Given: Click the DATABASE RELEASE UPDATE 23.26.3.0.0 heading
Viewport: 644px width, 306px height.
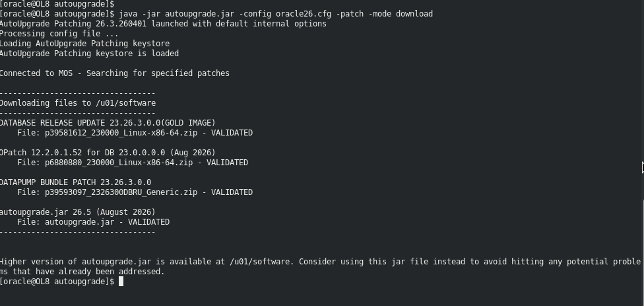Looking at the screenshot, I should click(108, 123).
